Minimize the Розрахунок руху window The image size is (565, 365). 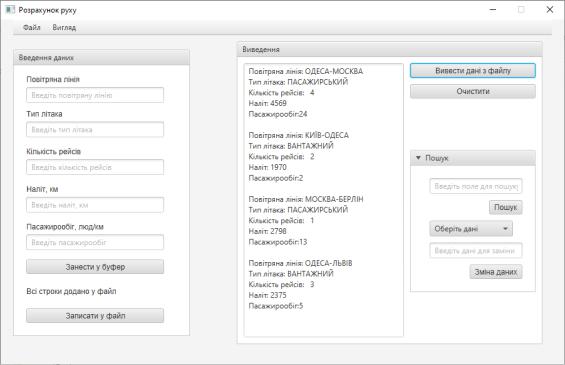(493, 10)
